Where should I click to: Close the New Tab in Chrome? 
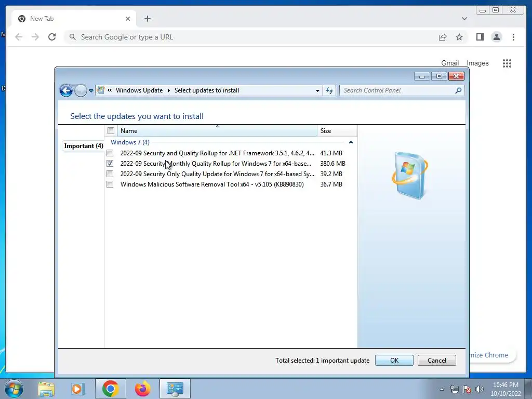128,19
